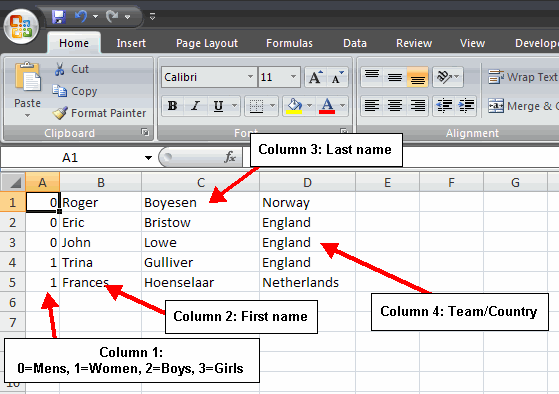Open the Calibri font name dropdown
The height and width of the screenshot is (394, 559).
[250, 77]
